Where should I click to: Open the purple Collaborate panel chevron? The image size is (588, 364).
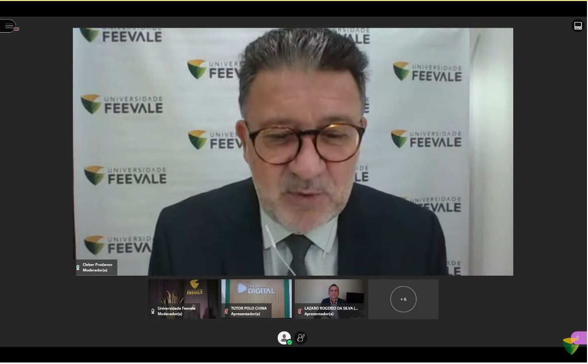click(x=578, y=338)
